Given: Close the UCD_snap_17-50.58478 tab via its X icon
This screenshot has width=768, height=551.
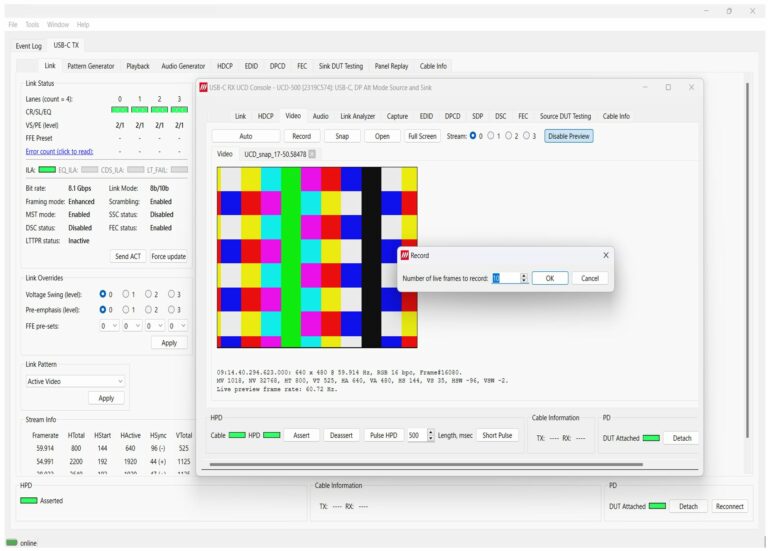Looking at the screenshot, I should 312,154.
